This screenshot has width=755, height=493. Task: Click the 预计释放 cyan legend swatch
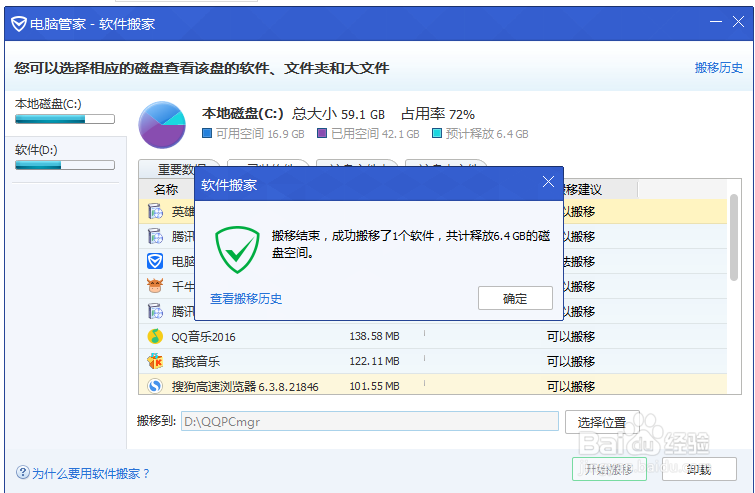click(x=437, y=133)
